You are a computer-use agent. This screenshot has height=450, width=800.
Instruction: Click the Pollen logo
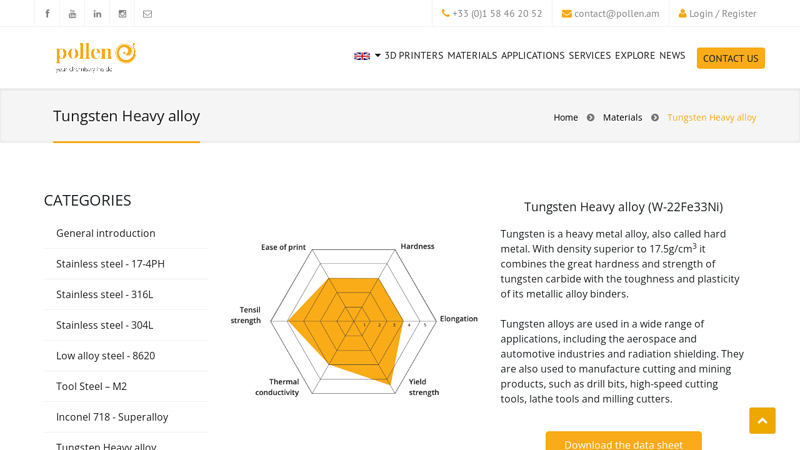(95, 57)
